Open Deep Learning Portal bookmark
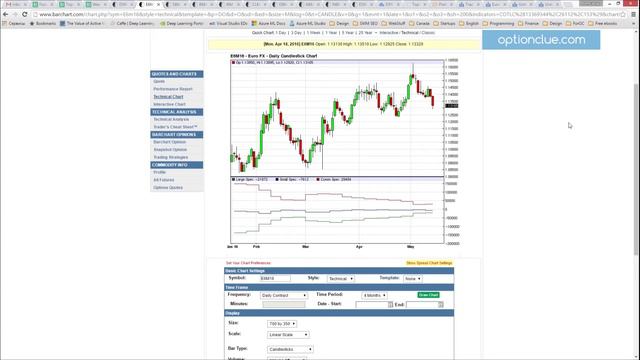Screen dimensions: 640x360 [x=182, y=24]
